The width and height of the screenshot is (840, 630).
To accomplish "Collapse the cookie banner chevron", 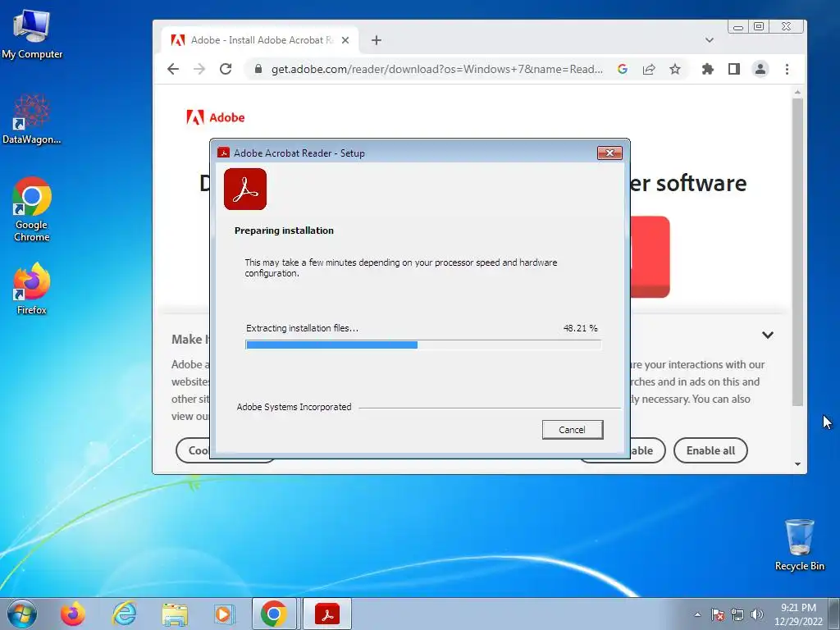I will [x=768, y=336].
